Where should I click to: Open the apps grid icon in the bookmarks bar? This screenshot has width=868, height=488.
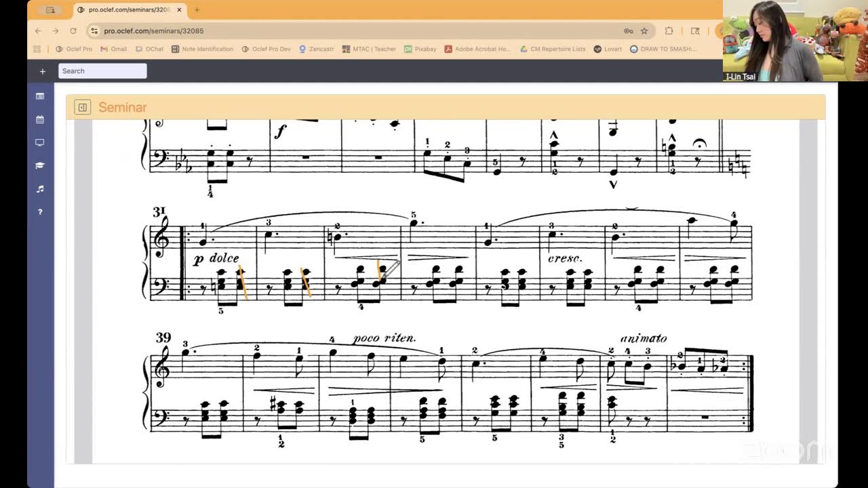pyautogui.click(x=37, y=49)
